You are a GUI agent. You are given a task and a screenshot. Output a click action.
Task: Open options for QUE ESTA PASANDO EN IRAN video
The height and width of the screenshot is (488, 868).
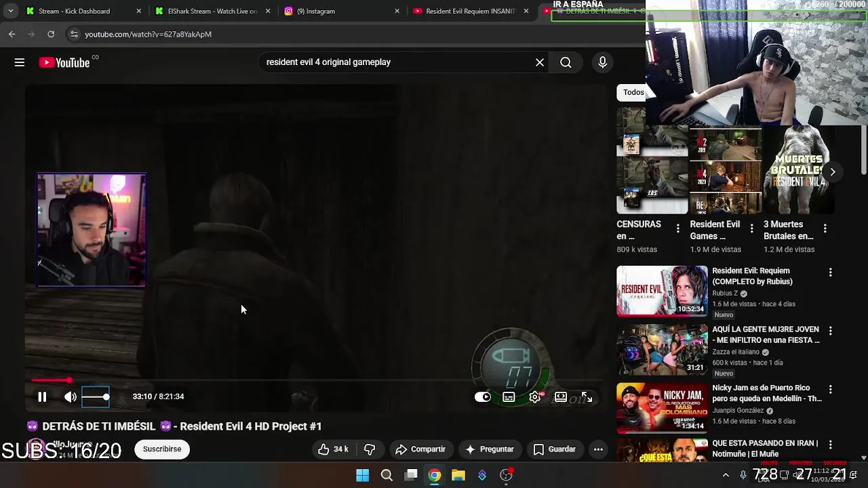[x=831, y=445]
